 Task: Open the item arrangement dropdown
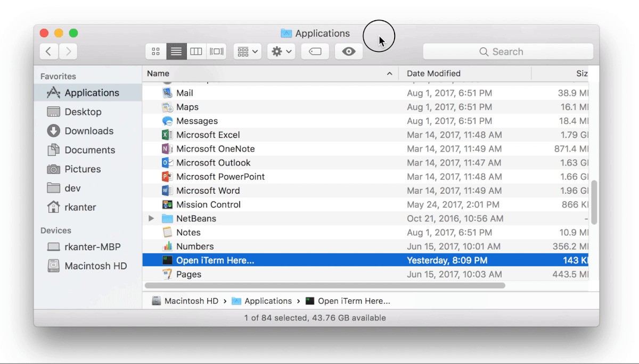(248, 52)
